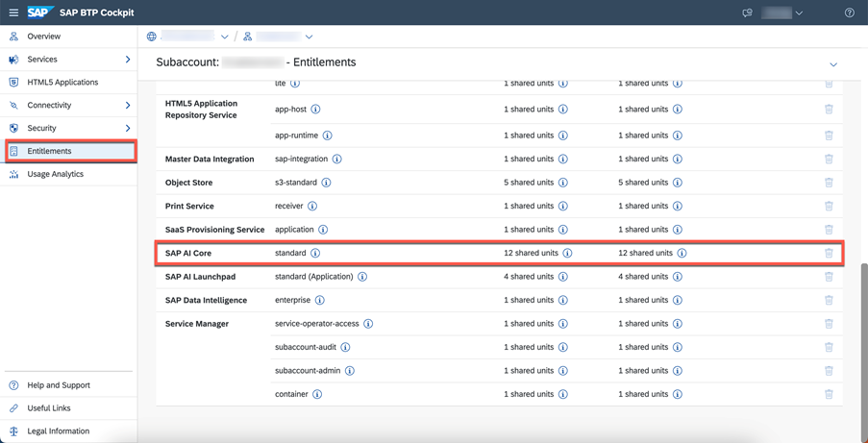Show info for enterprise plan
The width and height of the screenshot is (868, 443).
pos(319,300)
